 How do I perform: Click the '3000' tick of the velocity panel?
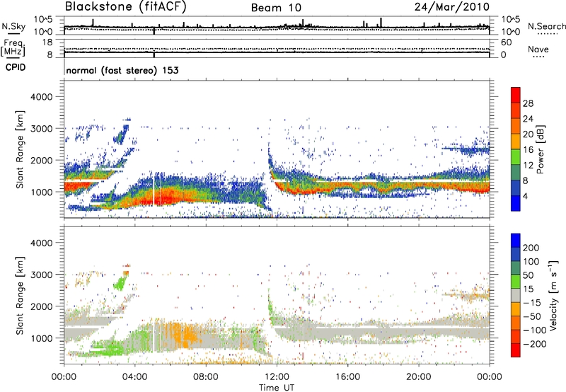click(42, 275)
